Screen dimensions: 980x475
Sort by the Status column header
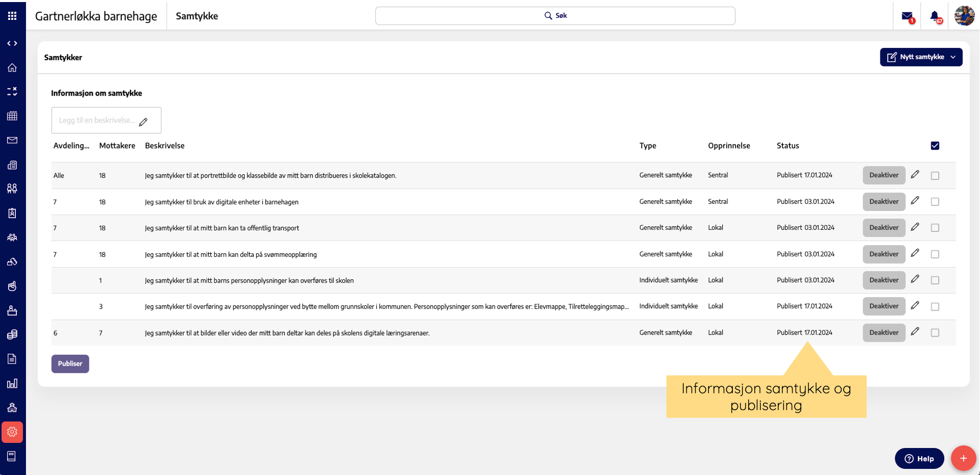pos(787,146)
